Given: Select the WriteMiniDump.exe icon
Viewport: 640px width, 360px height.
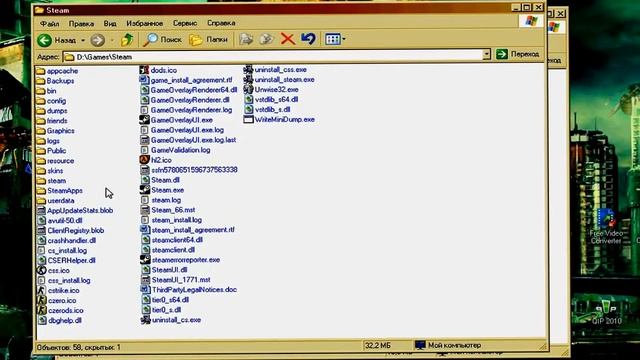Looking at the screenshot, I should pyautogui.click(x=248, y=119).
